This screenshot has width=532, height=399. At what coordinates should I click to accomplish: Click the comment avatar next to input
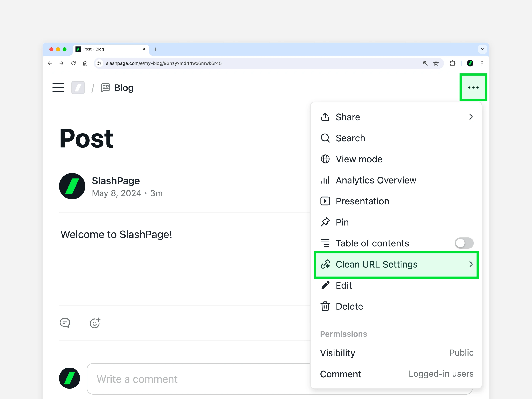70,378
